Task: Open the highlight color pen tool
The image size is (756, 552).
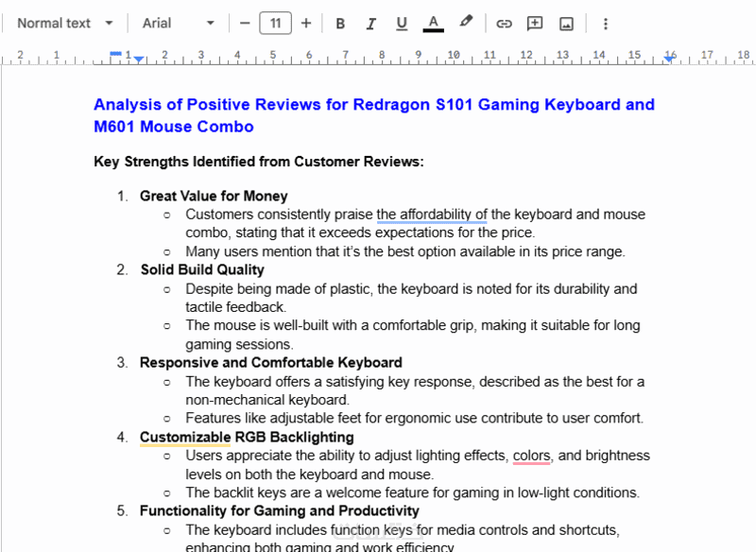Action: tap(466, 22)
